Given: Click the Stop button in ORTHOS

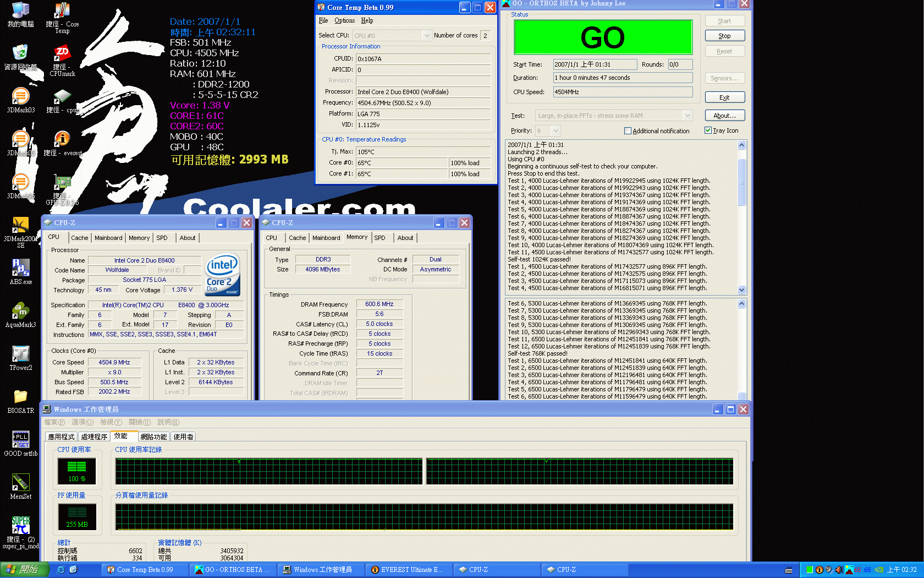Looking at the screenshot, I should pyautogui.click(x=724, y=36).
